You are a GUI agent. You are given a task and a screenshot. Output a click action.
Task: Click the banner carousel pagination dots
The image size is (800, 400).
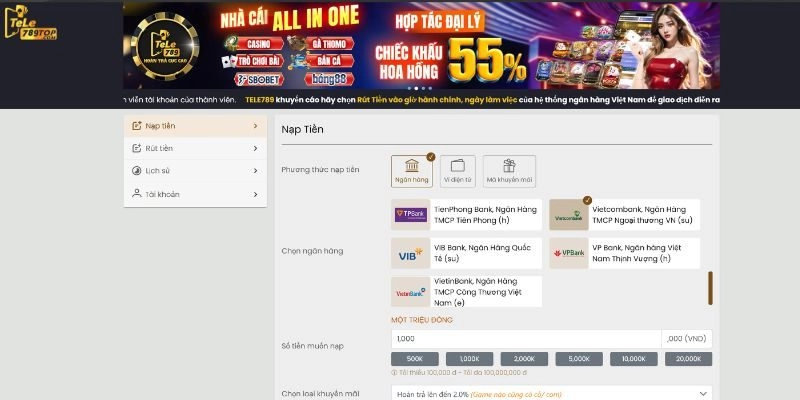pos(420,88)
